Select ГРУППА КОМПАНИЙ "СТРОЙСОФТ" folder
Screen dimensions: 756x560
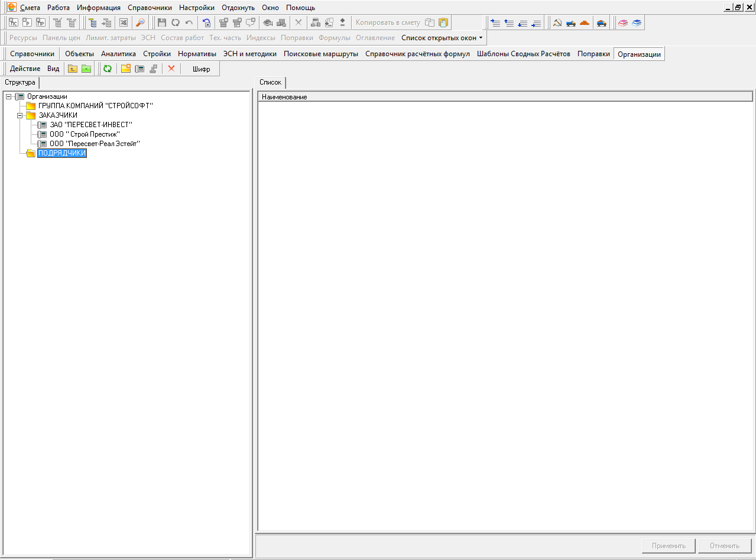(95, 106)
